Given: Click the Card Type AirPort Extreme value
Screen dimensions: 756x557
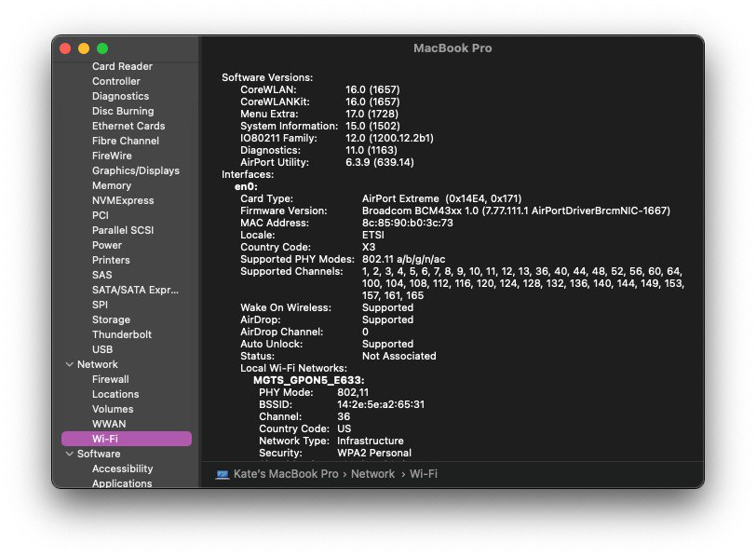Looking at the screenshot, I should (441, 199).
